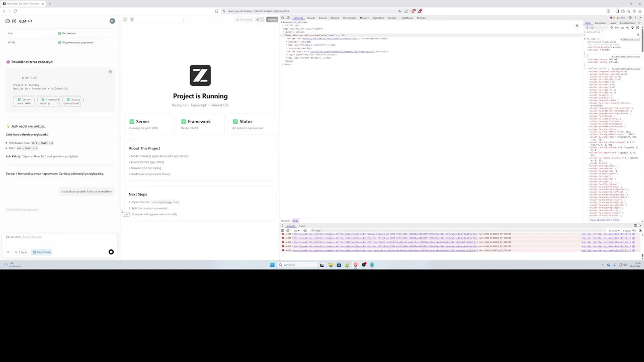Select the Console drawer tab

pyautogui.click(x=291, y=226)
